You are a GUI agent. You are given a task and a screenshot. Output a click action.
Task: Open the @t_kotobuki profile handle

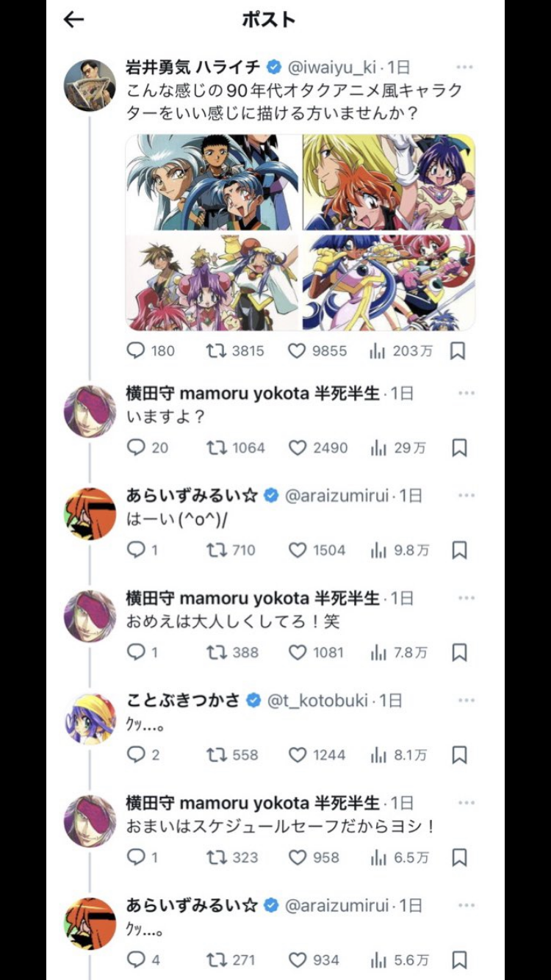317,700
